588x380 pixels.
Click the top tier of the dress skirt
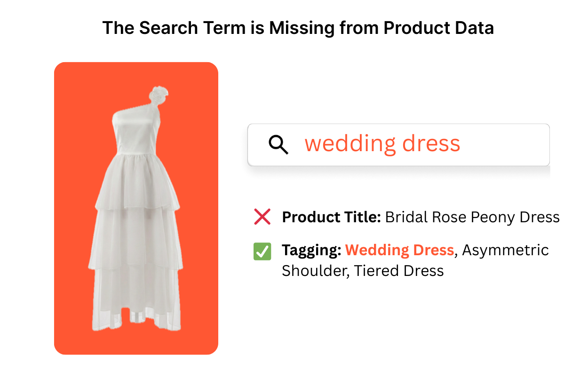pos(137,184)
